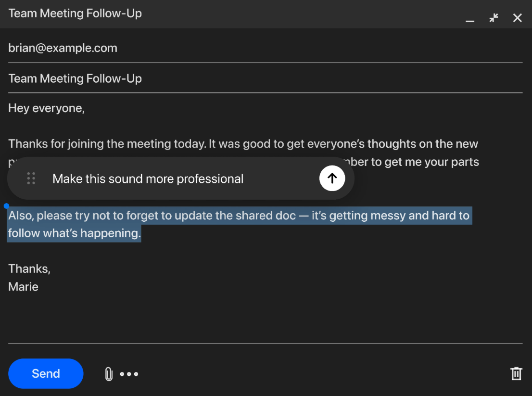
Task: Click the "Marie" signature line
Action: pyautogui.click(x=24, y=287)
